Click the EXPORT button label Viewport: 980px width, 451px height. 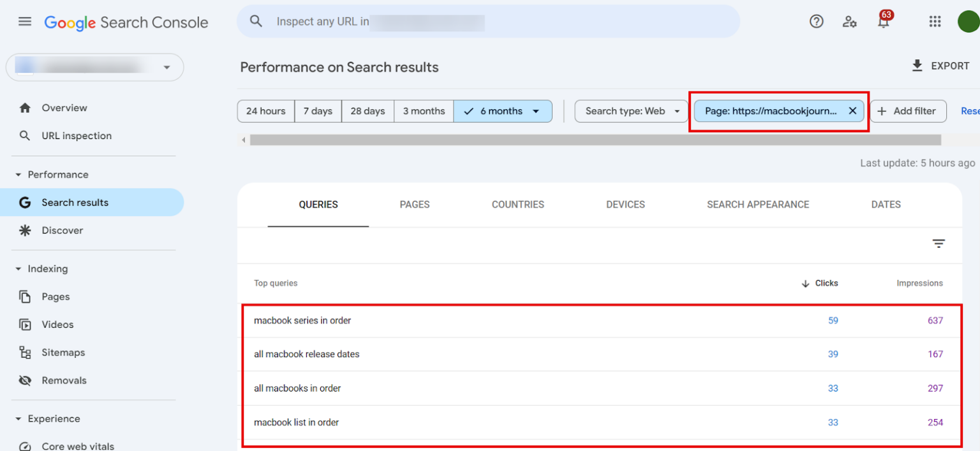point(950,66)
